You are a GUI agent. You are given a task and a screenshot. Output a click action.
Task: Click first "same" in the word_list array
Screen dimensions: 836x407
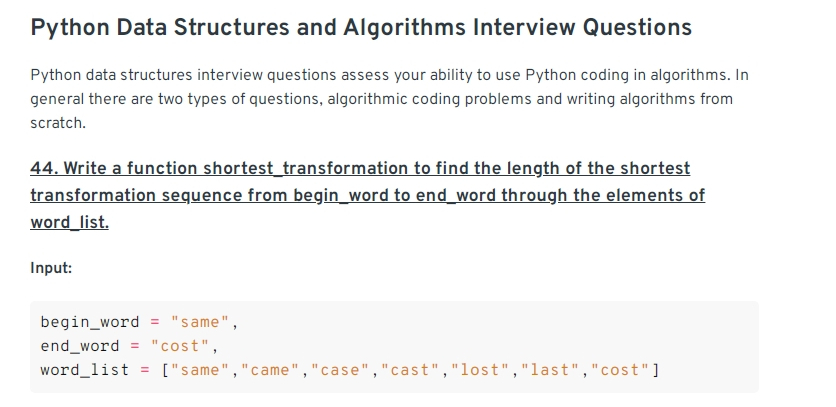(x=200, y=370)
